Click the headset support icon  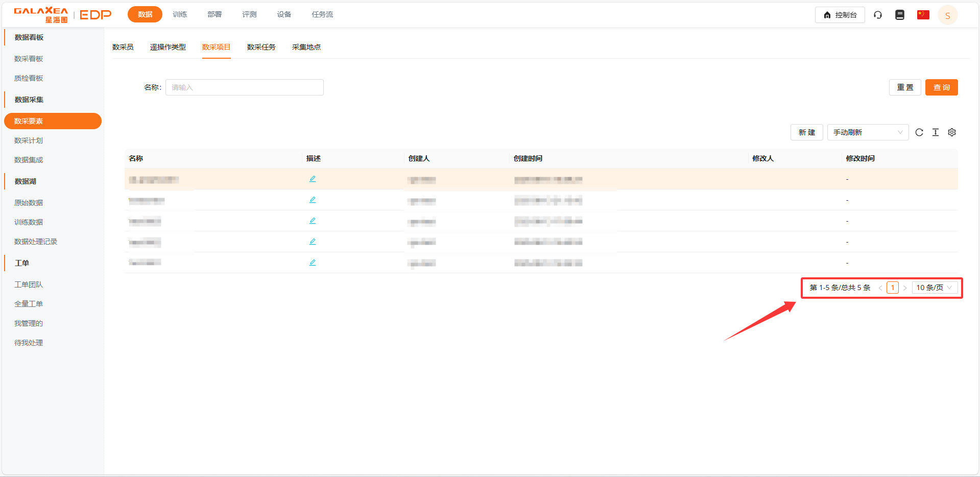tap(878, 15)
